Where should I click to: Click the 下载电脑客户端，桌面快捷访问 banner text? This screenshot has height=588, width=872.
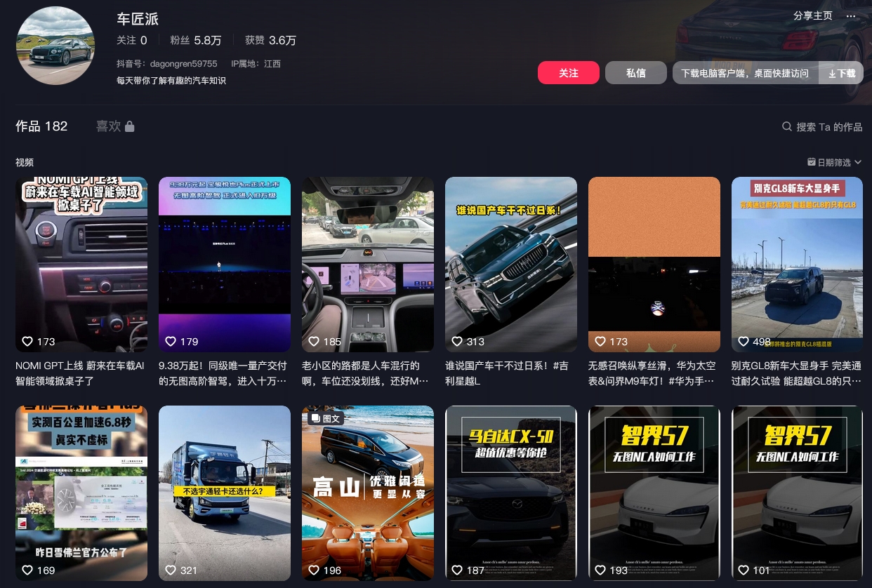pyautogui.click(x=745, y=73)
